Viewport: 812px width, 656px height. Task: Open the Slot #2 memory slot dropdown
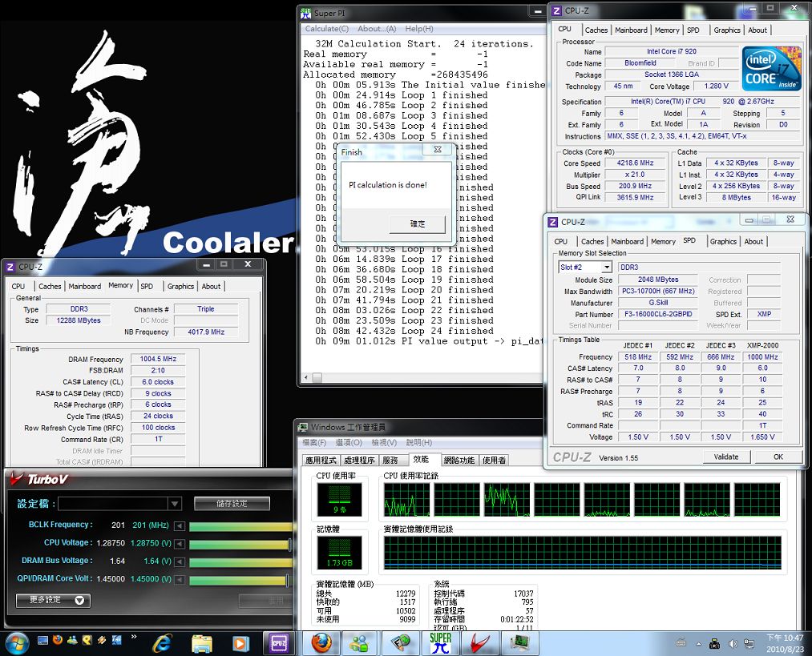click(606, 267)
